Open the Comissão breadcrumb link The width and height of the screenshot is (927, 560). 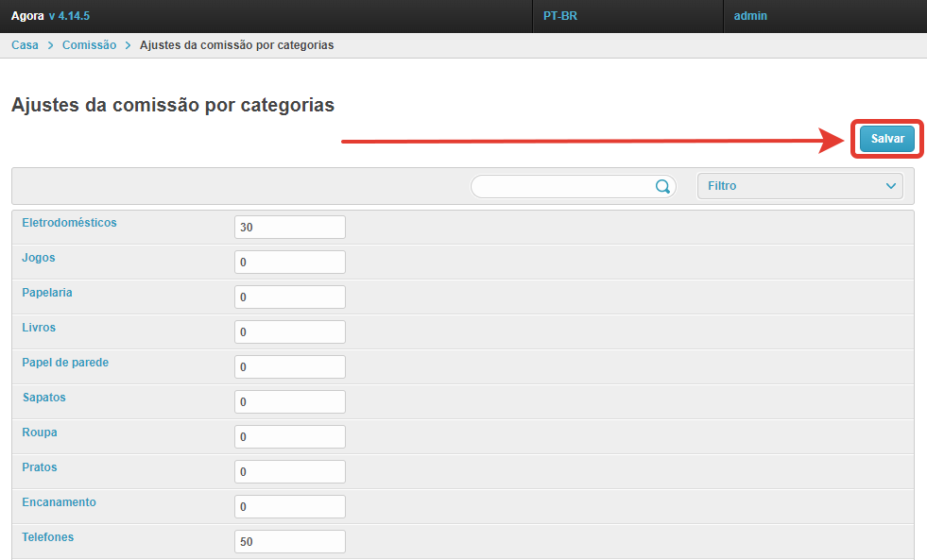(x=89, y=45)
